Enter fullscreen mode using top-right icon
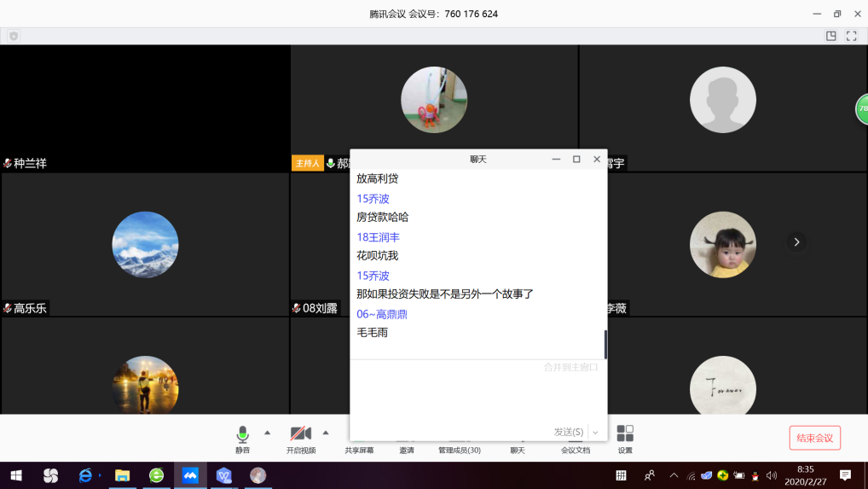Image resolution: width=868 pixels, height=489 pixels. (851, 36)
